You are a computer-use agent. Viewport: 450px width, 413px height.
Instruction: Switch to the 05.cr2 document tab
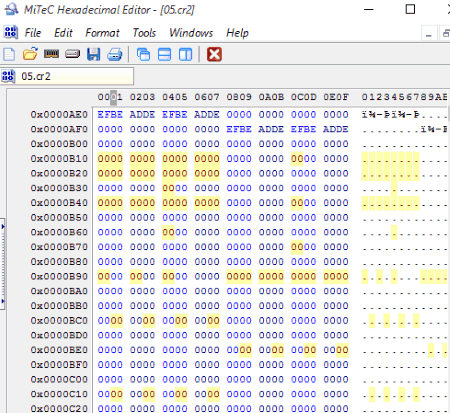(67, 76)
